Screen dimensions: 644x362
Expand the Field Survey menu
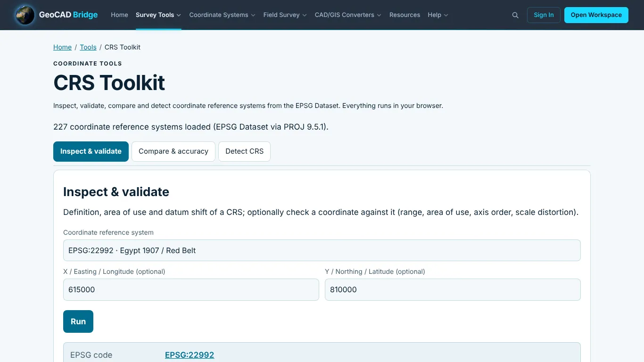pos(285,15)
